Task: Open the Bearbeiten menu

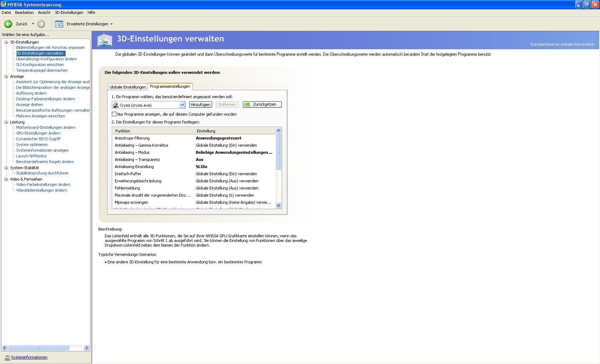Action: tap(24, 12)
